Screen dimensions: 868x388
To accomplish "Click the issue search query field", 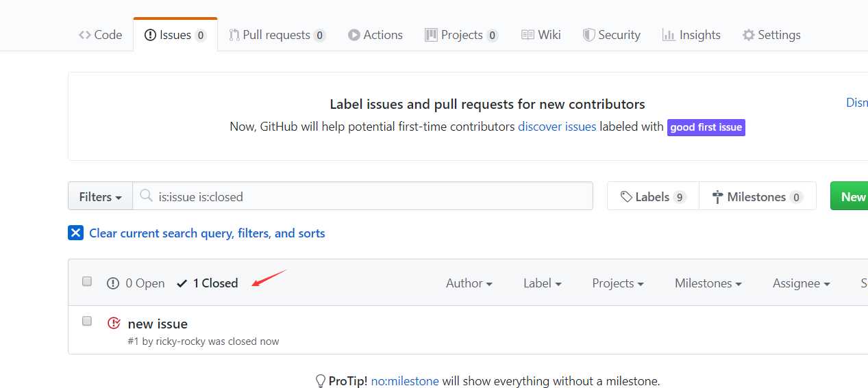I will pos(363,196).
